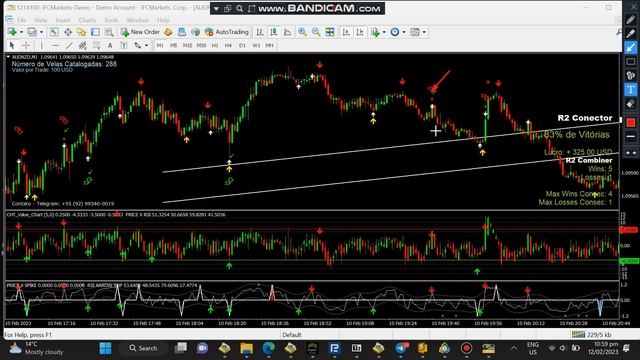Viewport: 640px width, 360px height.
Task: Pick the Bandicam rectangle tool
Action: click(631, 62)
